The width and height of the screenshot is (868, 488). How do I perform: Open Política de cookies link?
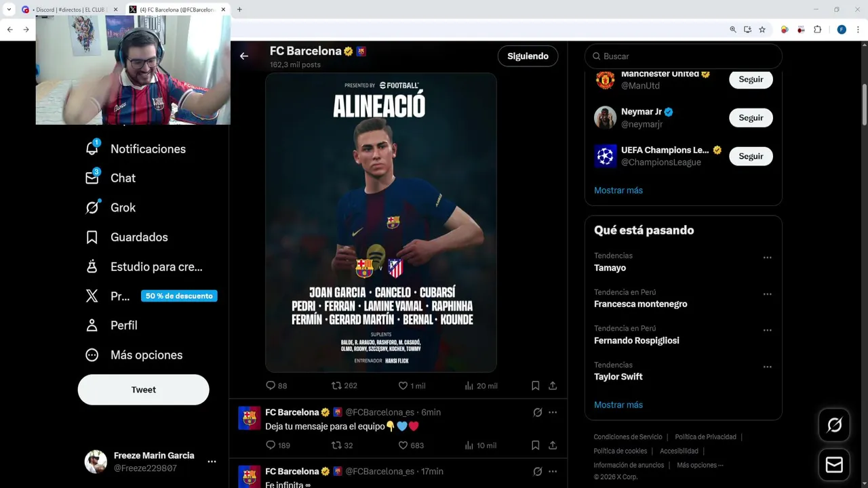620,451
